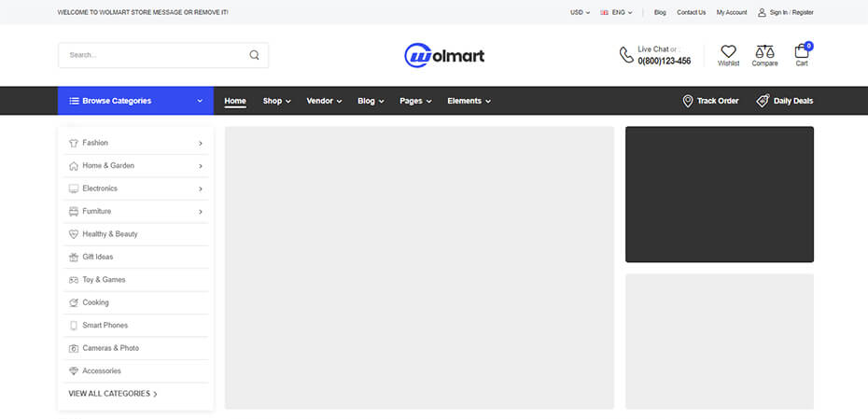Screen dimensions: 868x419
Task: Click the Track Order pin icon
Action: coord(688,101)
